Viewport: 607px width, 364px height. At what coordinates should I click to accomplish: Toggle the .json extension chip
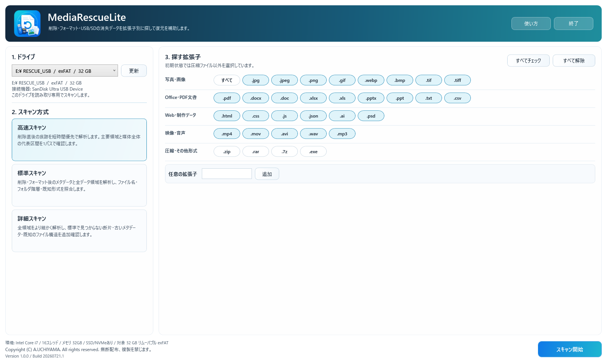(313, 116)
